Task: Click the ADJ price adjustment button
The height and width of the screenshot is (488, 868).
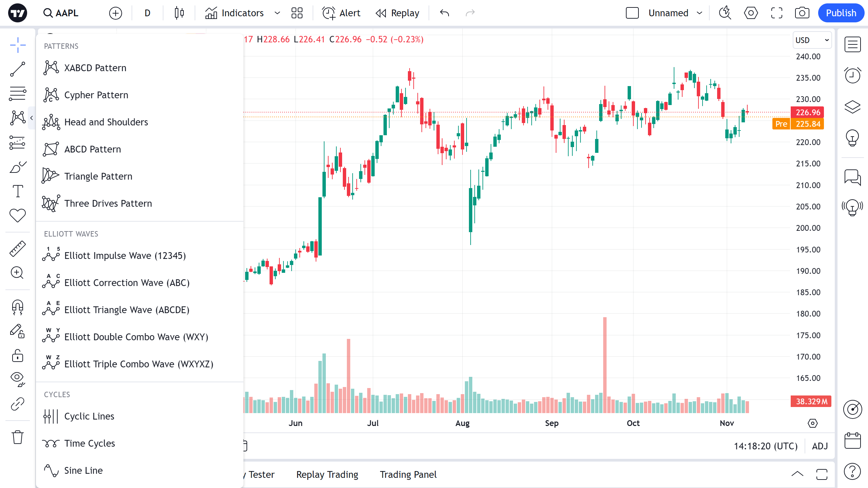Action: coord(820,446)
